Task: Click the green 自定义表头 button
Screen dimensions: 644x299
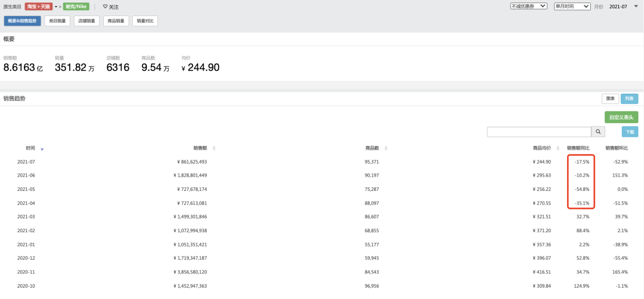Action: pyautogui.click(x=621, y=117)
